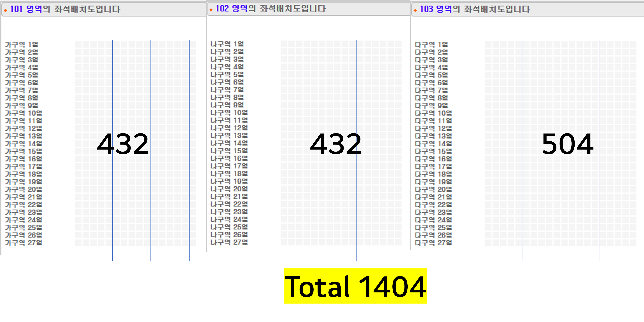The width and height of the screenshot is (644, 322).
Task: Choose row label 나구역 14열
Action: (229, 143)
